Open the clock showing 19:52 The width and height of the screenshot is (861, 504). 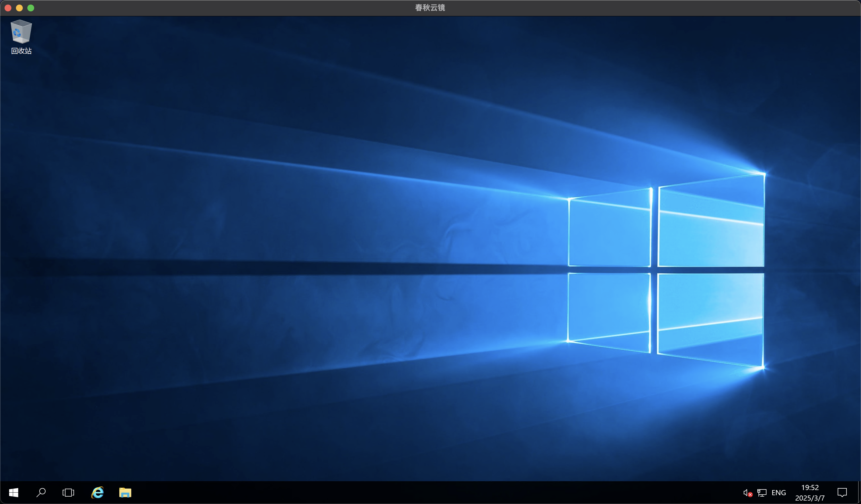click(x=810, y=493)
